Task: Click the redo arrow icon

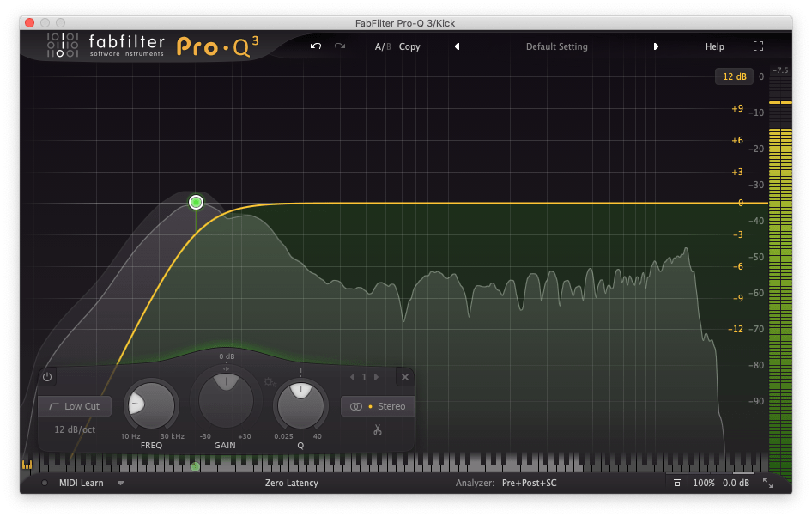Action: click(340, 46)
